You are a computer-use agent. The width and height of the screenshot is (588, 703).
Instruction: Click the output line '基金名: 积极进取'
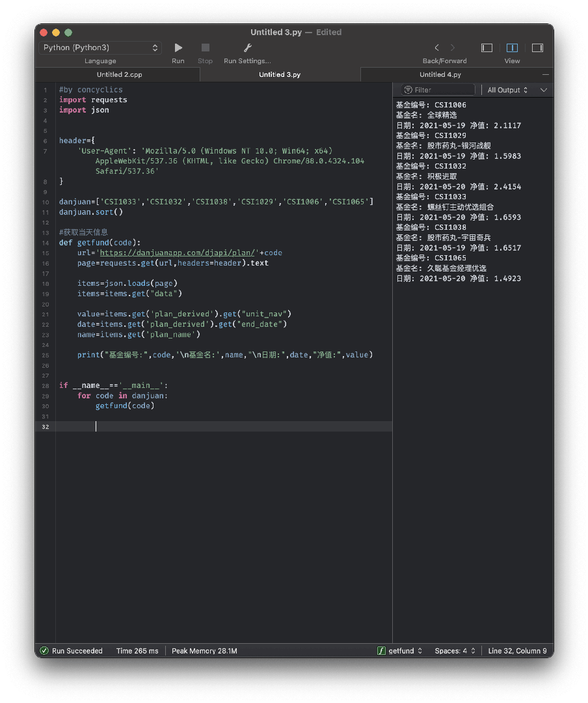426,176
